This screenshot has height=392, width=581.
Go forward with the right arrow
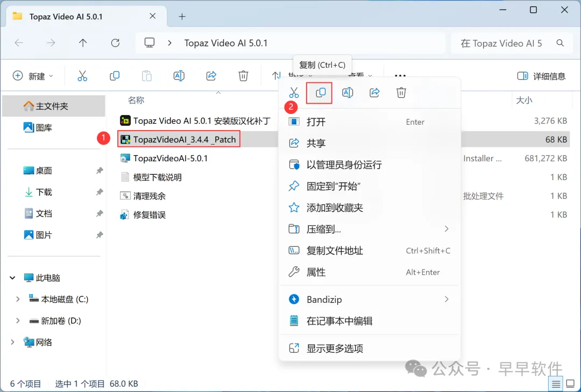pyautogui.click(x=51, y=43)
